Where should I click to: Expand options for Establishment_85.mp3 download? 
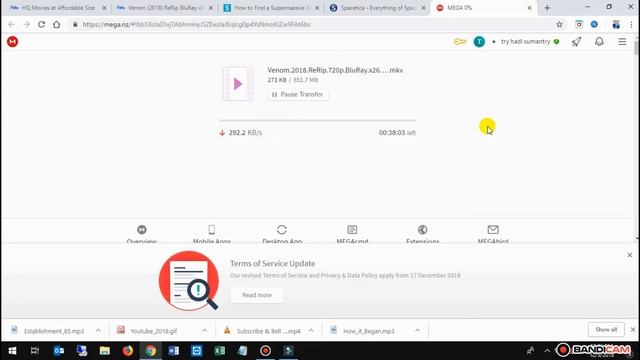click(x=98, y=331)
